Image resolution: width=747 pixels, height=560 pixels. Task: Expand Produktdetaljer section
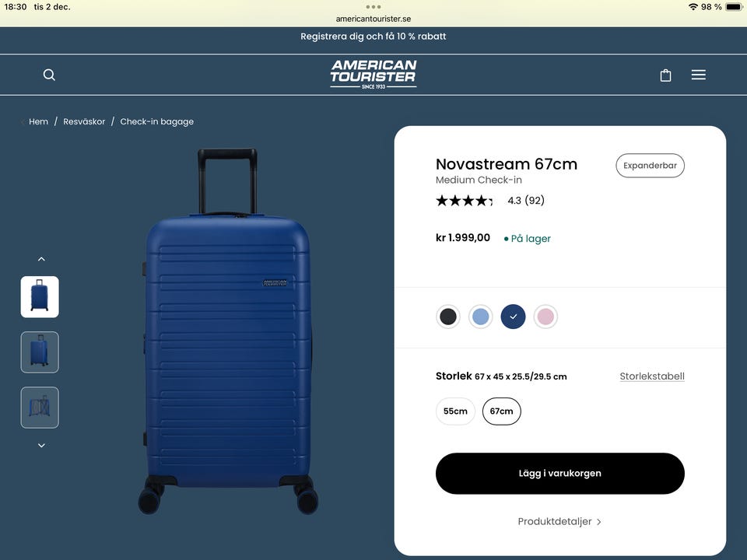[x=559, y=522]
